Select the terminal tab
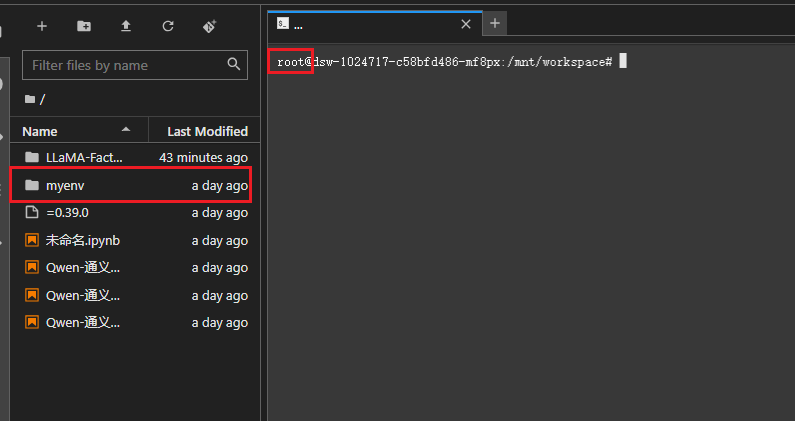795x421 pixels. point(375,24)
